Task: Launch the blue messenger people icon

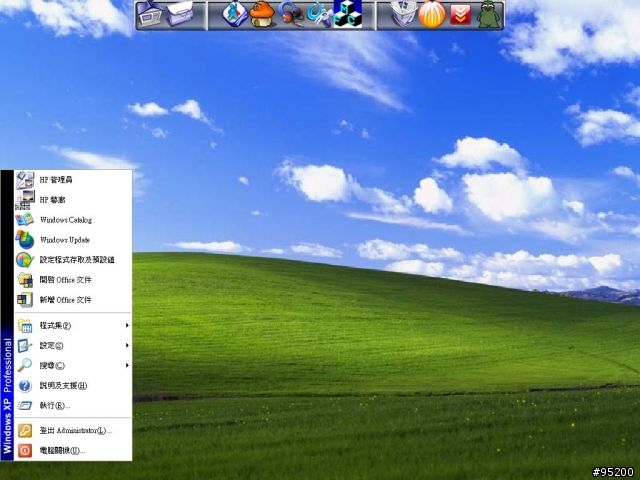Action: coord(235,14)
